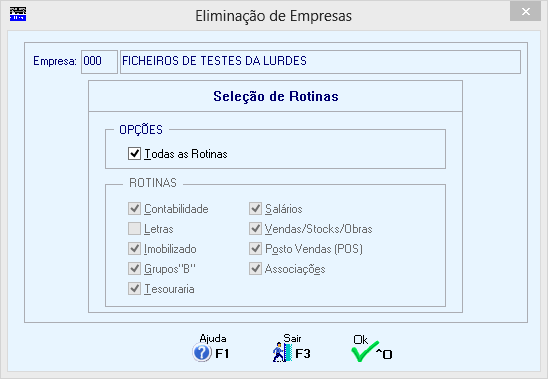
Task: Toggle the Posto Vendas (POS) checkbox
Action: (x=255, y=249)
